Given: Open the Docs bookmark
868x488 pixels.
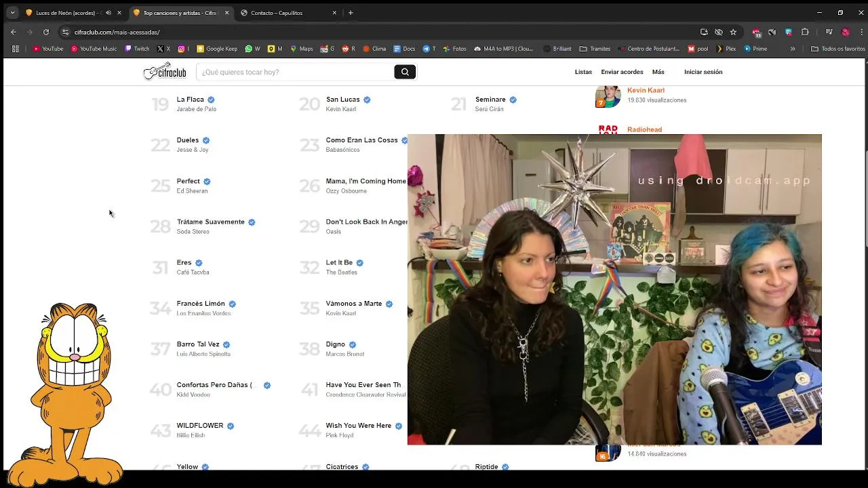Looking at the screenshot, I should coord(404,49).
